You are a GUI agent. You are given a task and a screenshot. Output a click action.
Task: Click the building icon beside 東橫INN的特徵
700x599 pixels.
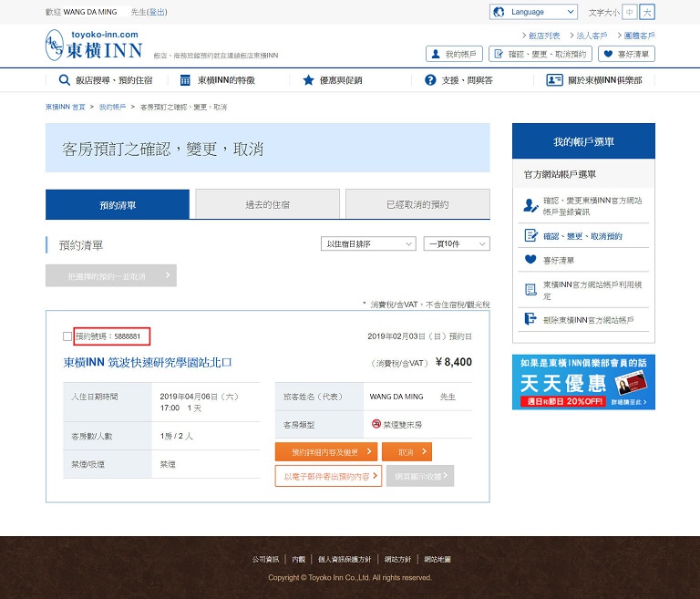(x=185, y=80)
